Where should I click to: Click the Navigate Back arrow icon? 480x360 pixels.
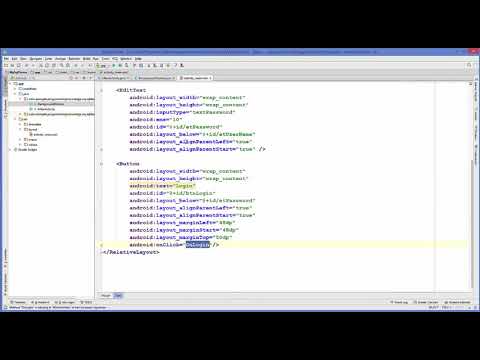tap(76, 66)
